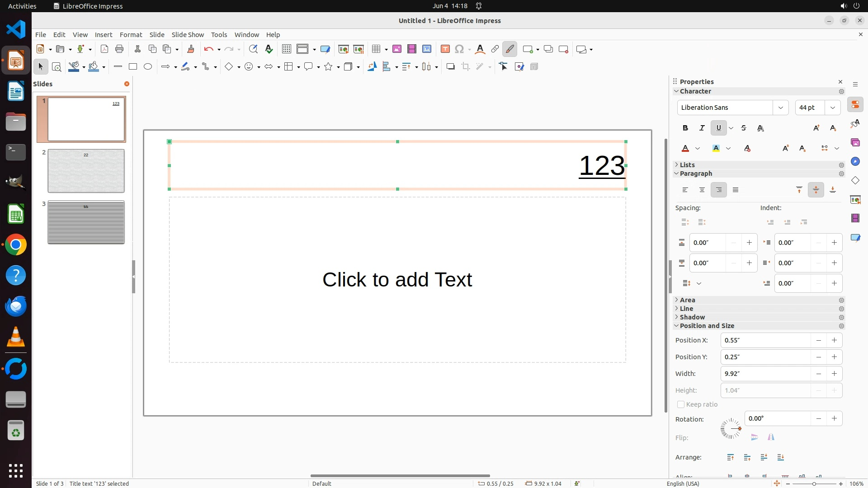Click the Insert Table icon
868x488 pixels.
tap(376, 49)
